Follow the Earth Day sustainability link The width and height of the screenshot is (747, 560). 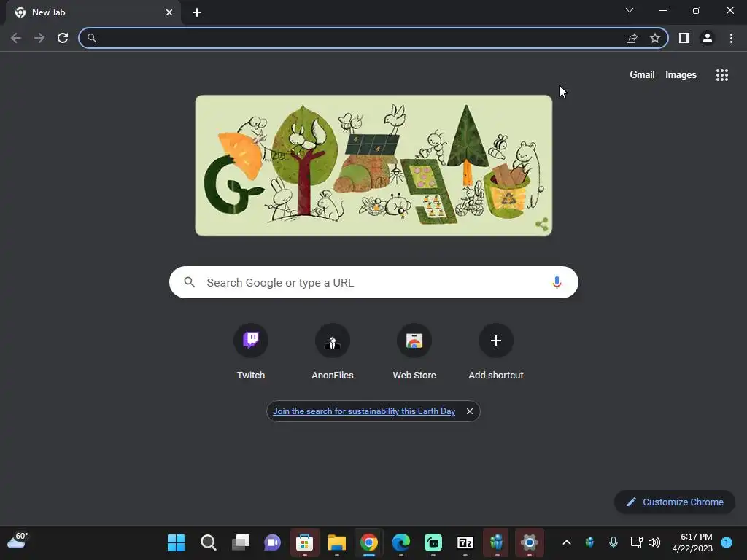click(x=364, y=411)
